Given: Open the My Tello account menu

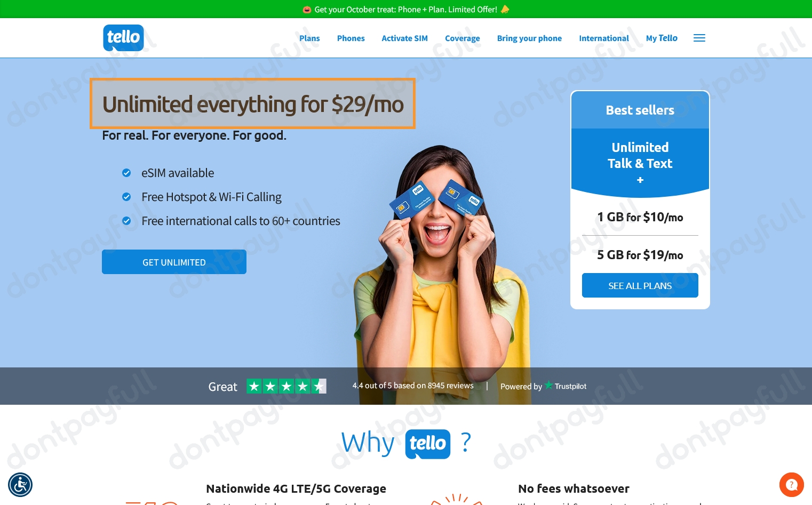Looking at the screenshot, I should coord(662,38).
